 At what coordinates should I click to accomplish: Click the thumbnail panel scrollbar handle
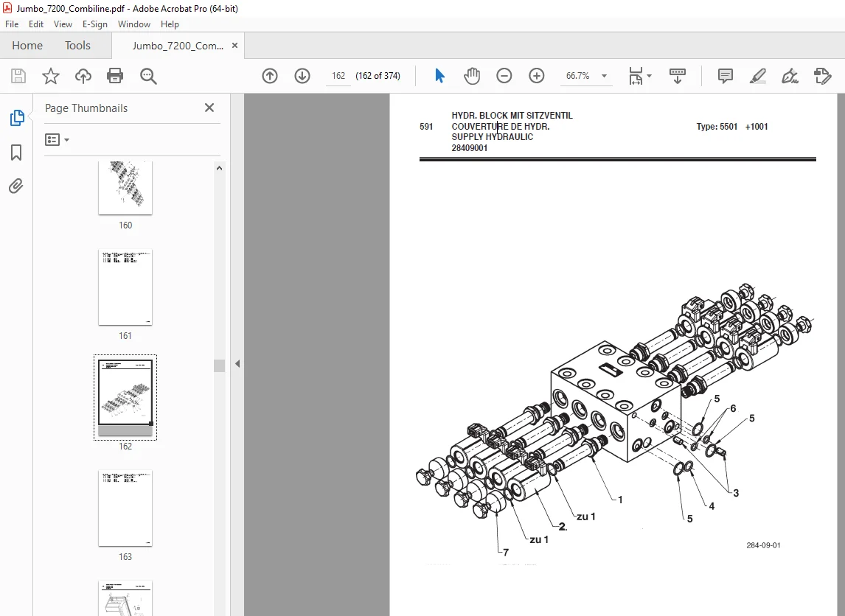point(219,365)
